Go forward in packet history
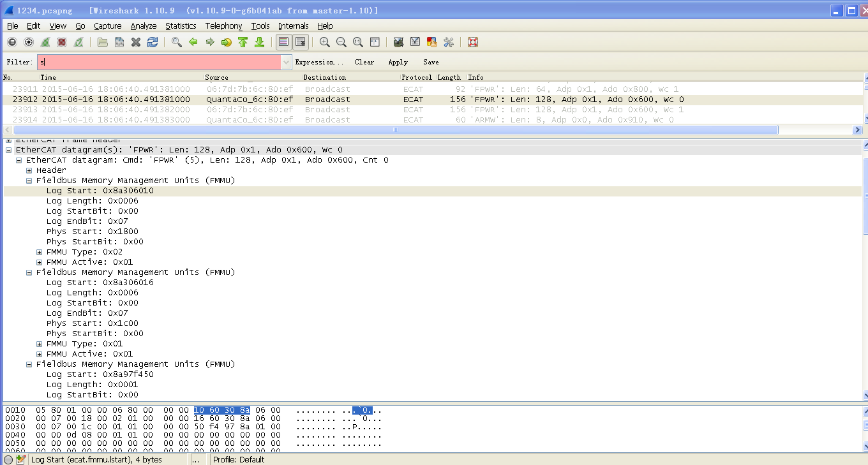The height and width of the screenshot is (465, 868). coord(210,42)
